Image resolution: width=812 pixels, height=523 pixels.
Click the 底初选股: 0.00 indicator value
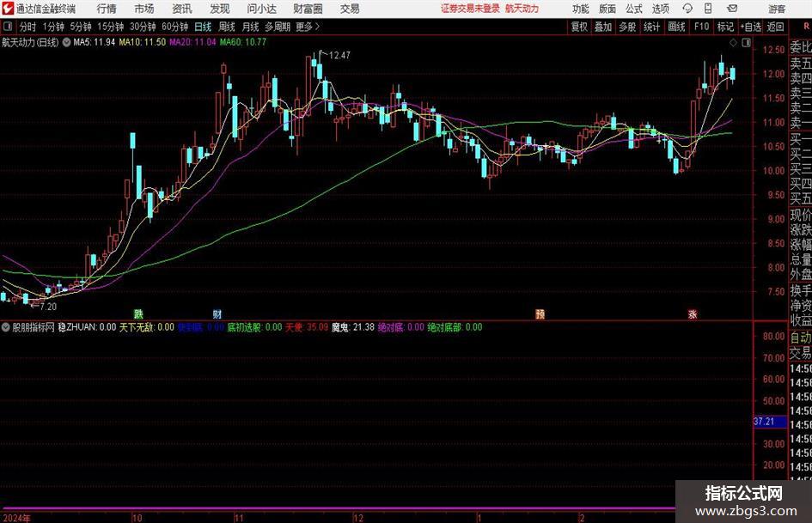(255, 327)
